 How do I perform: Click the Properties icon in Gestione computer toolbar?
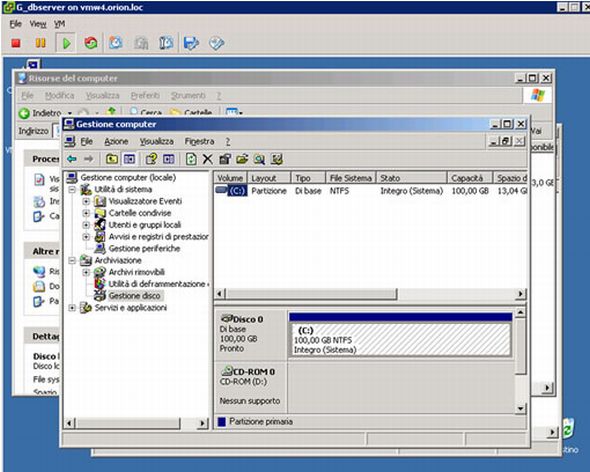pos(225,159)
